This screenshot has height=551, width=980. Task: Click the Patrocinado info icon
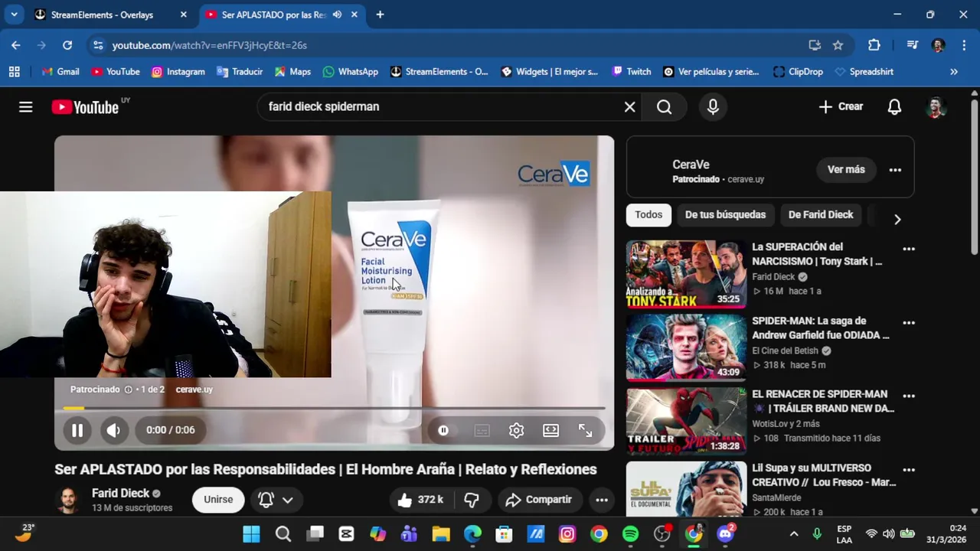click(x=128, y=390)
